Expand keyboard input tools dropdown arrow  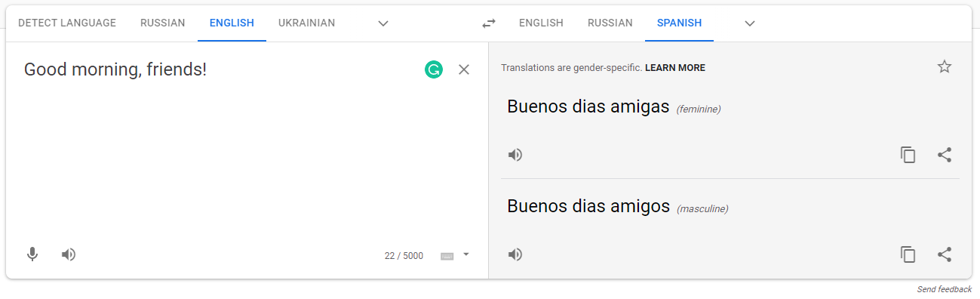[x=466, y=254]
